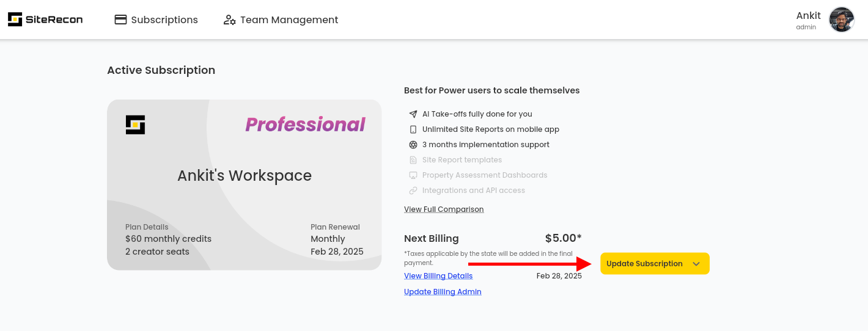Image resolution: width=868 pixels, height=331 pixels.
Task: Expand the Update Subscription dropdown chevron
Action: [696, 264]
